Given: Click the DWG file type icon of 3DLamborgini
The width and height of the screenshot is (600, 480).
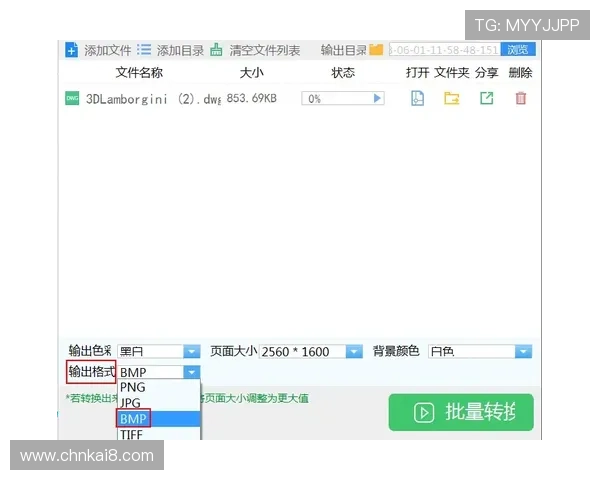Looking at the screenshot, I should pos(72,98).
